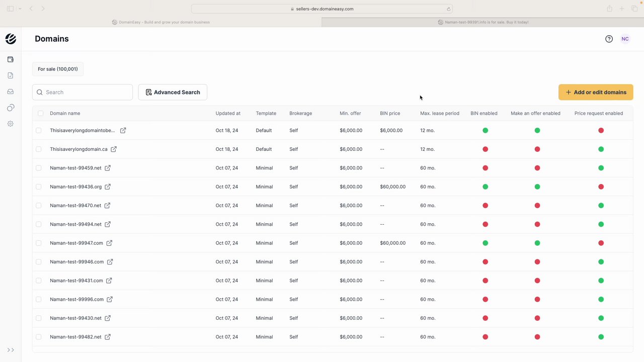Image resolution: width=644 pixels, height=362 pixels.
Task: Go back in Safari
Action: [31, 9]
